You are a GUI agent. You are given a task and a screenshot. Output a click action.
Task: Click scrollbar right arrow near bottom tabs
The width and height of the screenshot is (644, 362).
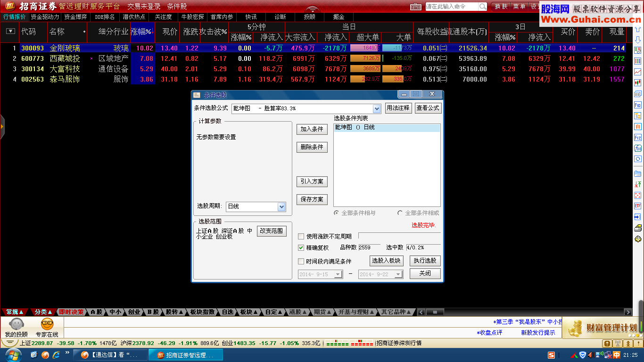click(x=627, y=312)
